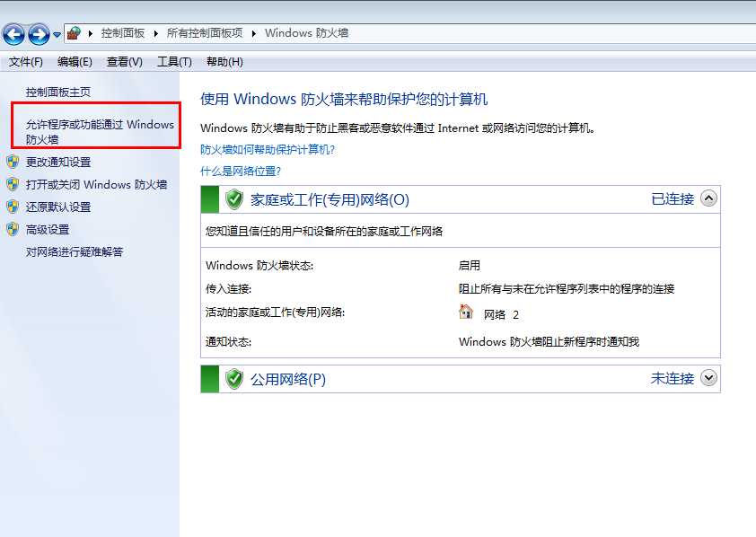Click Windows 防火墙 breadcrumb segment
756x537 pixels.
point(306,33)
